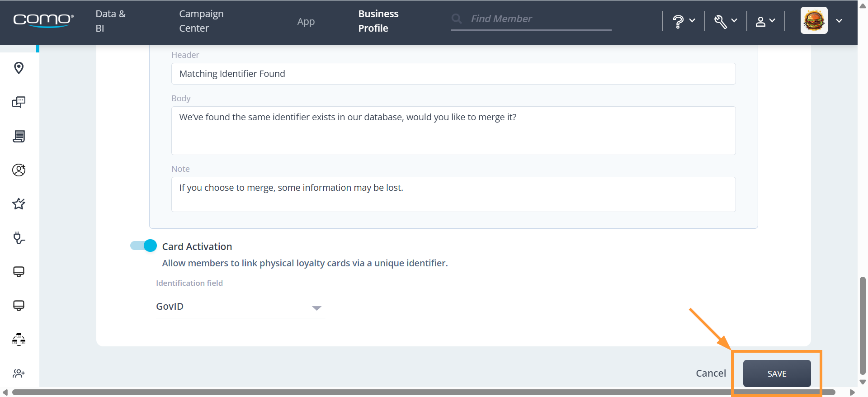Open the help question mark menu

[x=684, y=21]
